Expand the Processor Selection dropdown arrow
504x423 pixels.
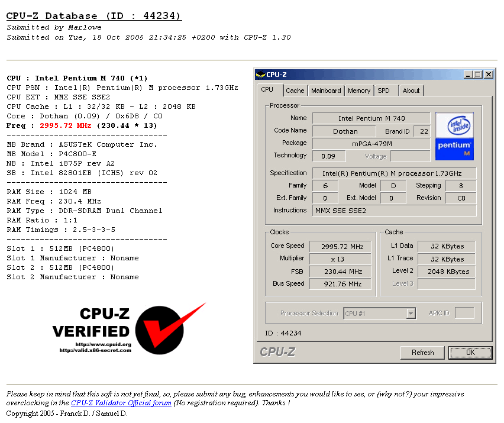[411, 314]
